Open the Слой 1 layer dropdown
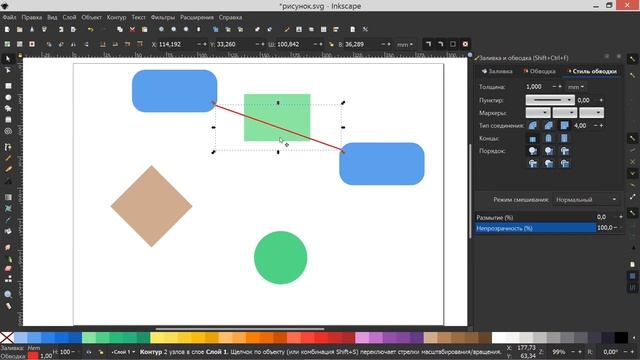 pyautogui.click(x=123, y=352)
